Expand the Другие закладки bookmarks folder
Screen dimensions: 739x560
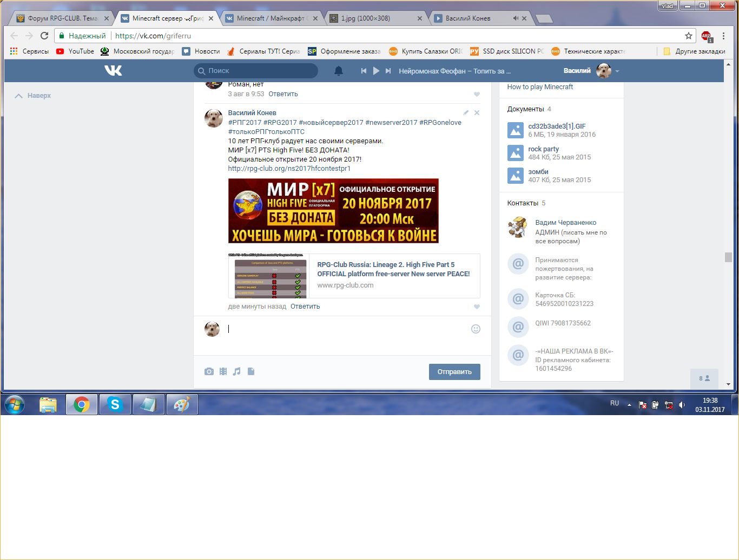tap(694, 51)
